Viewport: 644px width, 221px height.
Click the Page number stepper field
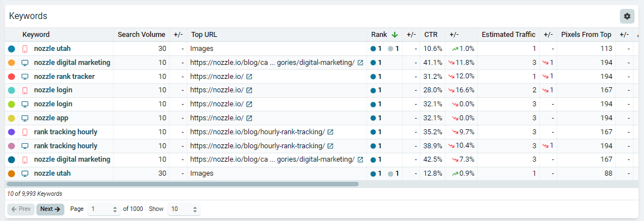[104, 209]
